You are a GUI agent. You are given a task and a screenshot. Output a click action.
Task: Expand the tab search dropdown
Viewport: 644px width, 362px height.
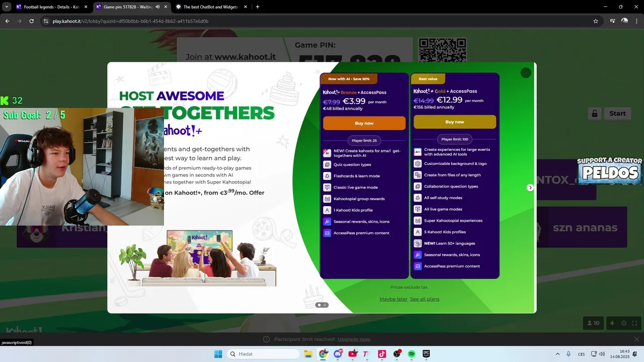(7, 7)
